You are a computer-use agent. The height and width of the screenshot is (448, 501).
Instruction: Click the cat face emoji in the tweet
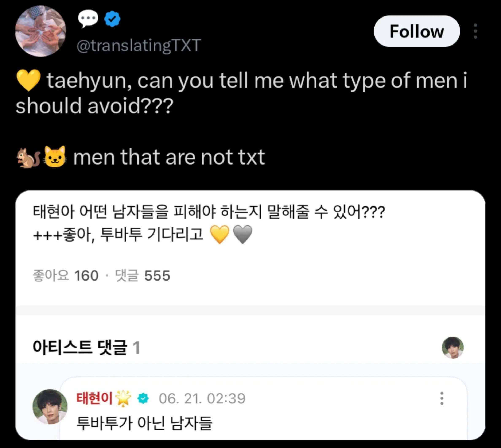tap(55, 157)
